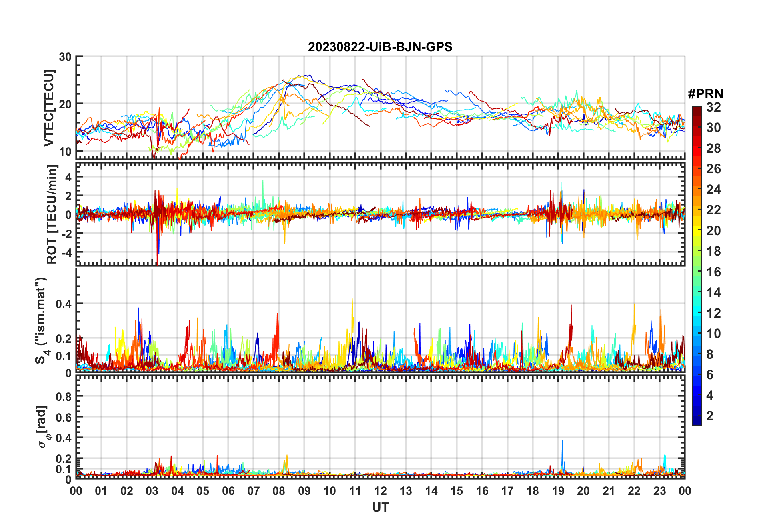Image resolution: width=761 pixels, height=532 pixels.
Task: Select the ROT [TECU/min] y-axis label
Action: pos(52,214)
